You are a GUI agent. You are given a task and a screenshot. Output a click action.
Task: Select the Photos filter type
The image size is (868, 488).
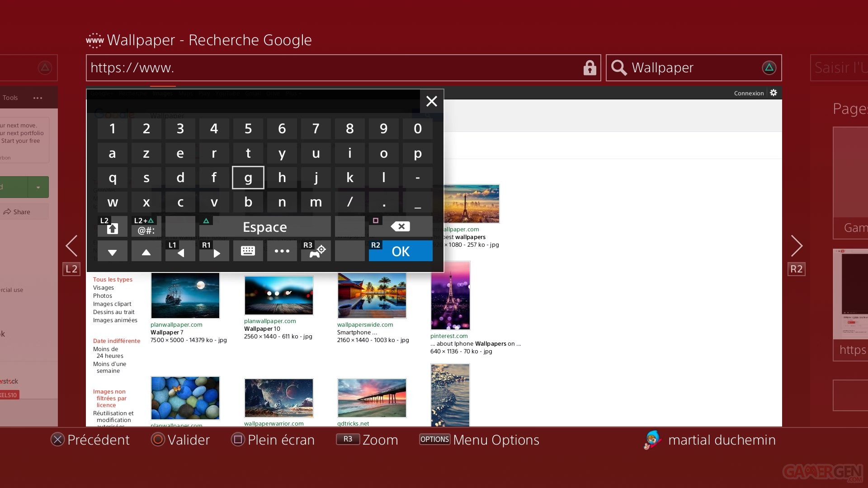click(102, 296)
